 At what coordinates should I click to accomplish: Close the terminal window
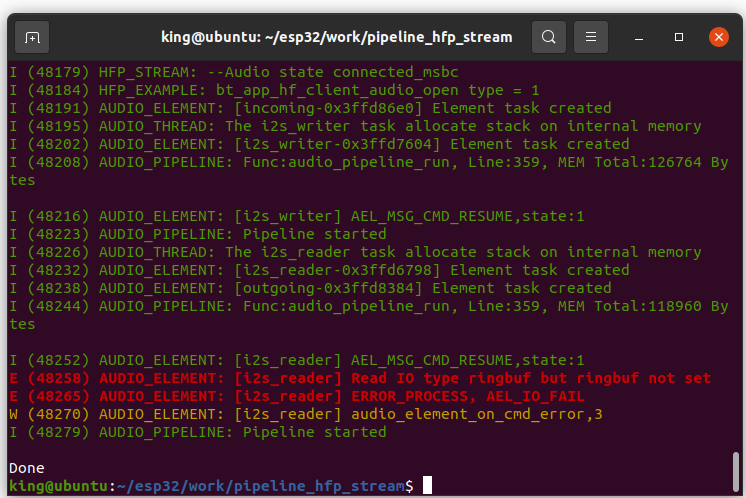click(718, 37)
